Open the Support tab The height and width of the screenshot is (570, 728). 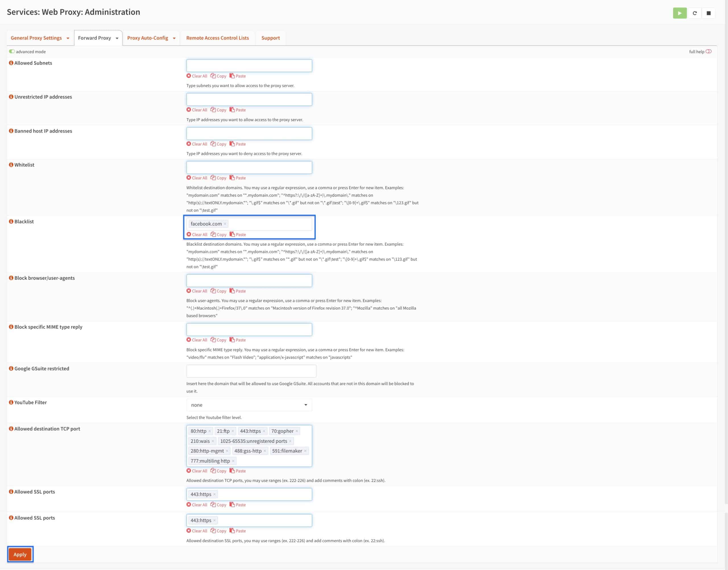270,38
